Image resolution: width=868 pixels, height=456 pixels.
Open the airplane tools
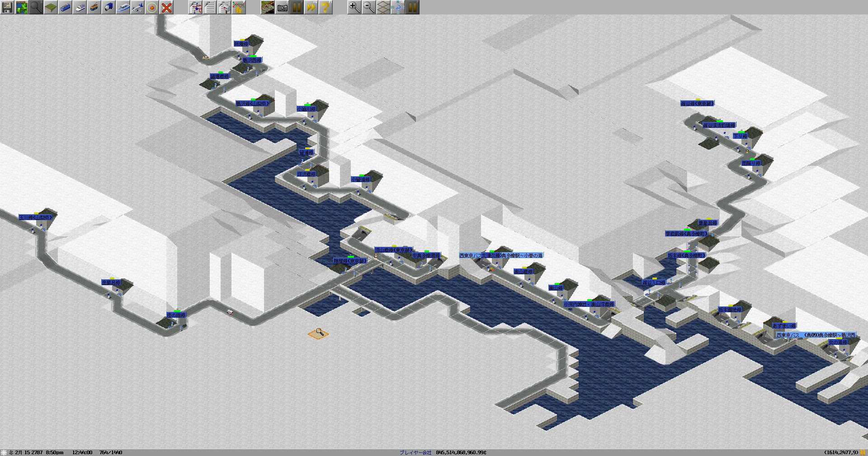(x=137, y=7)
